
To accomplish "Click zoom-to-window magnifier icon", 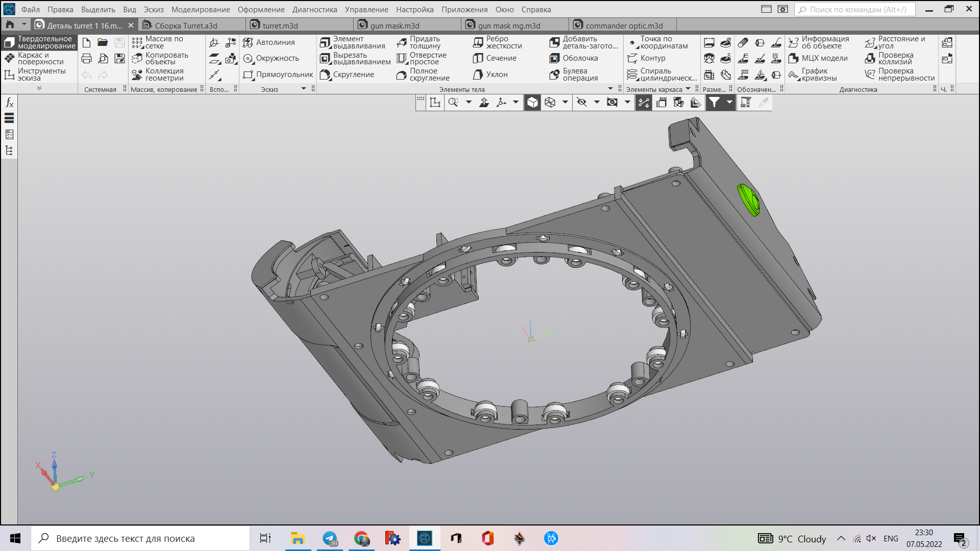I will point(453,103).
